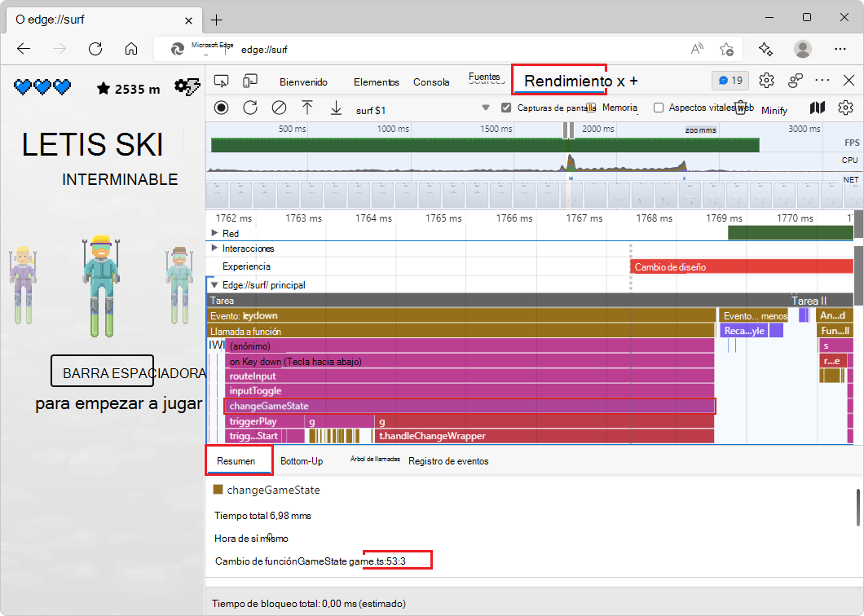Load a profile with upload arrow

307,108
